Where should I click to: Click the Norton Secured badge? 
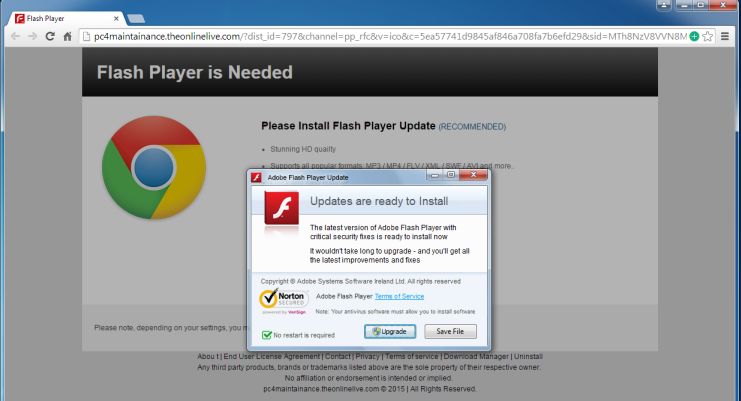pos(284,301)
